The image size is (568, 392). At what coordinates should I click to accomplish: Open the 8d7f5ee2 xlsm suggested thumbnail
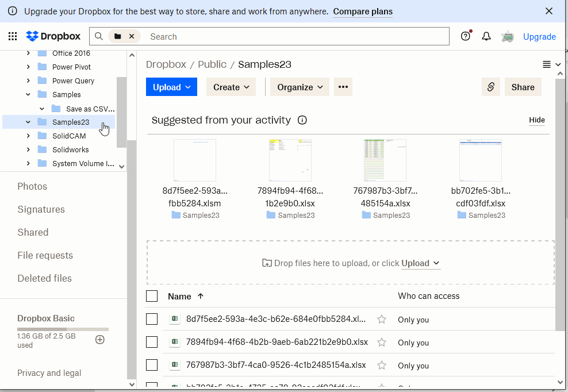pyautogui.click(x=195, y=160)
